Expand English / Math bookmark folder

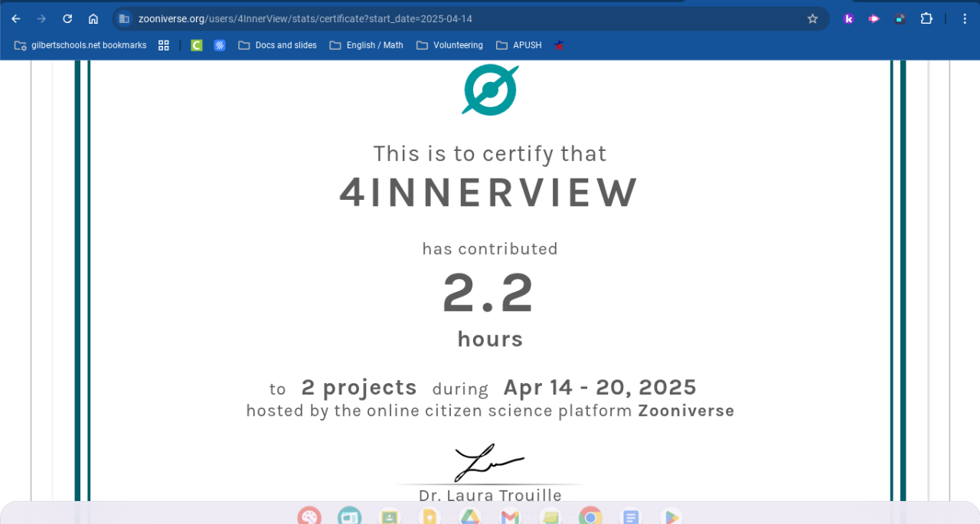367,45
